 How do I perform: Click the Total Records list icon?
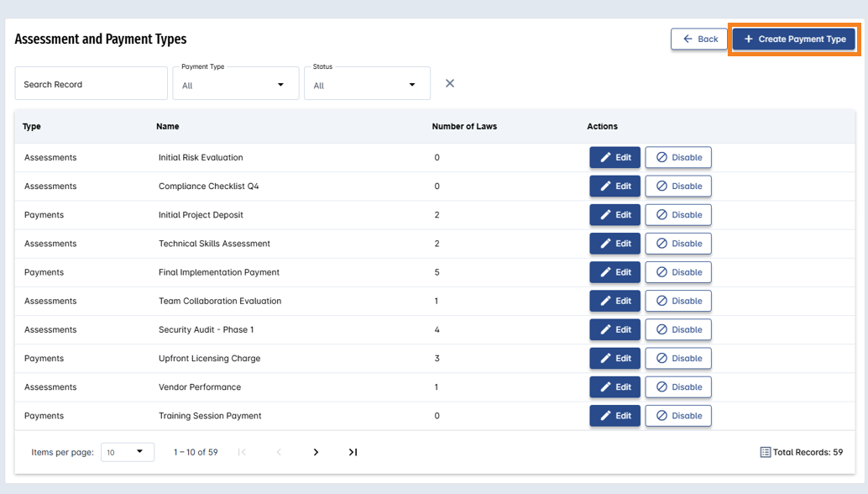click(x=765, y=453)
